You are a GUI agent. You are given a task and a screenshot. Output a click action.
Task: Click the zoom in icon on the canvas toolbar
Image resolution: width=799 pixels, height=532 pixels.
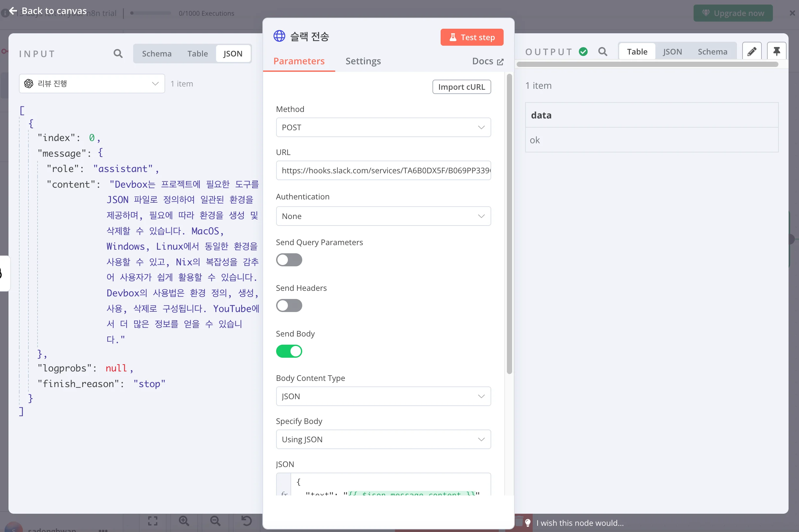click(183, 521)
